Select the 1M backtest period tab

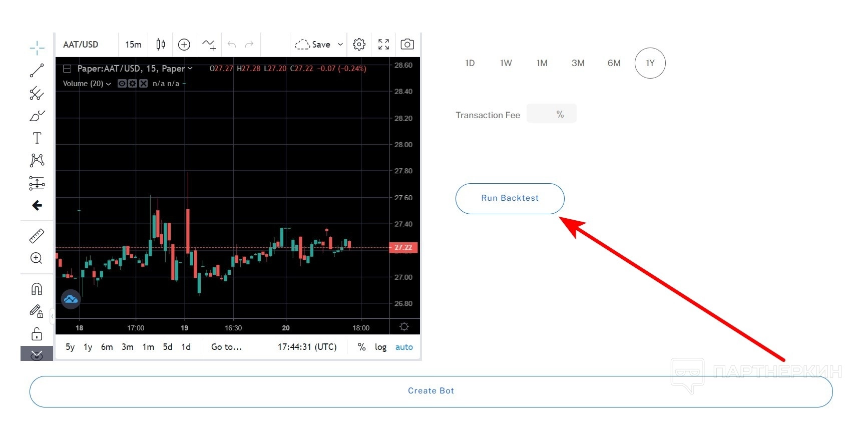(x=542, y=63)
